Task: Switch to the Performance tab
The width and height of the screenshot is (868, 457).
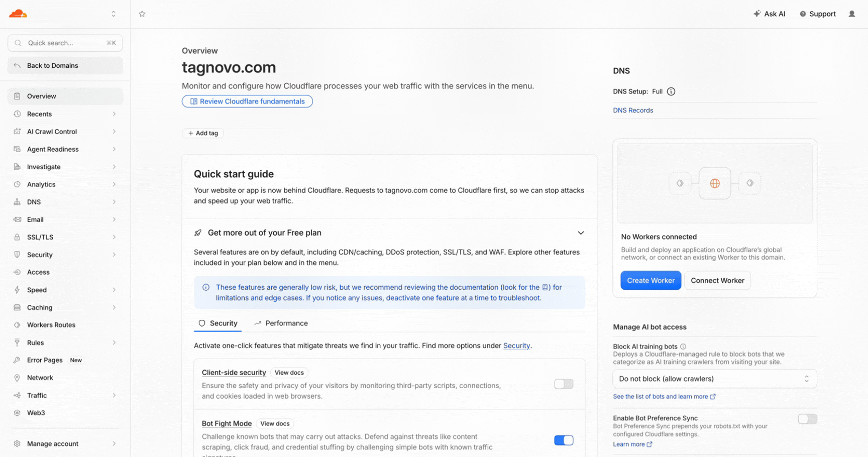Action: [x=281, y=323]
